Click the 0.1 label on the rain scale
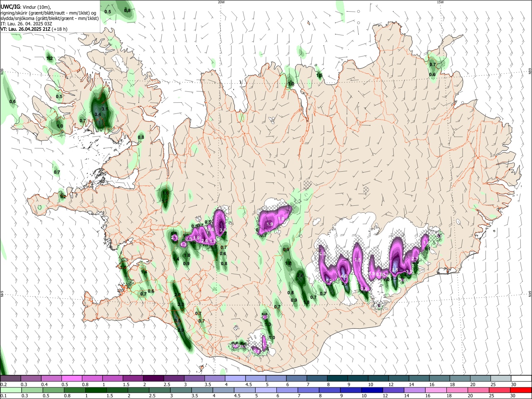 3,396
